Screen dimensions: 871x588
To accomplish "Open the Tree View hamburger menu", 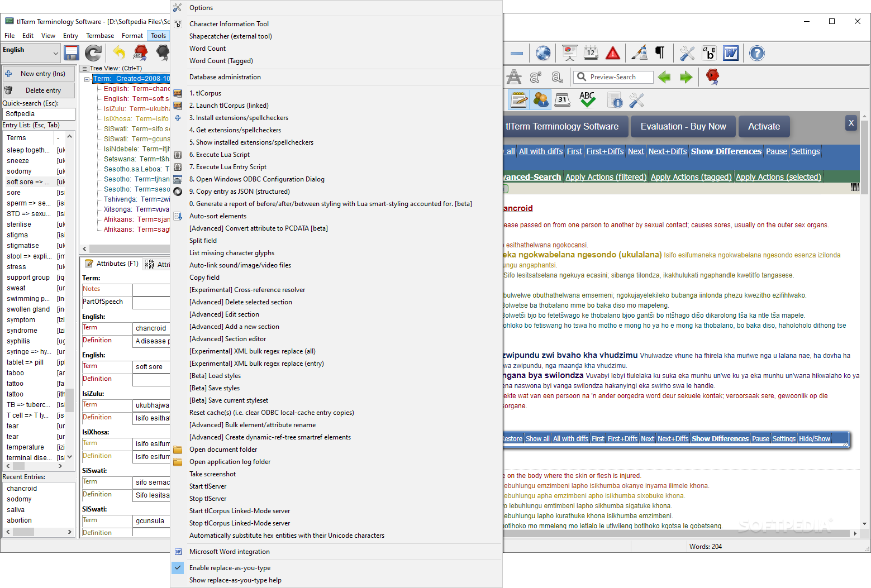I will click(x=84, y=69).
